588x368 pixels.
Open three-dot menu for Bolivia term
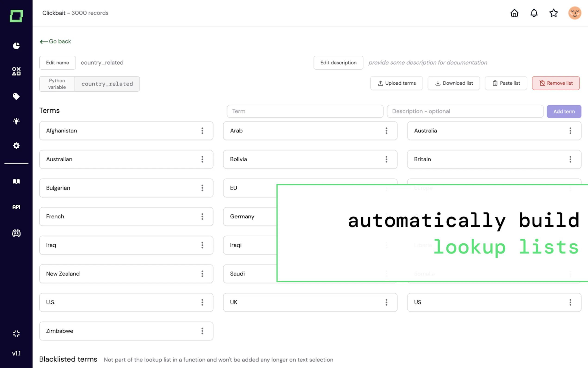[386, 159]
